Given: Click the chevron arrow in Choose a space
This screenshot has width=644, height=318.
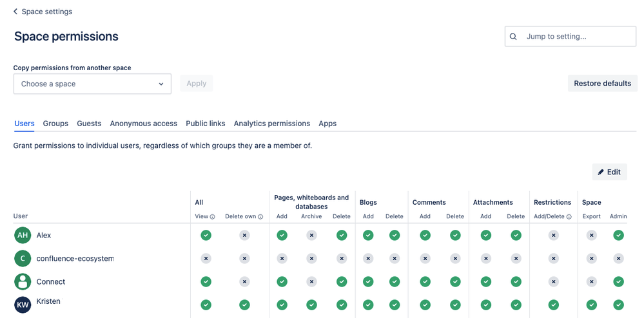Looking at the screenshot, I should pyautogui.click(x=161, y=84).
